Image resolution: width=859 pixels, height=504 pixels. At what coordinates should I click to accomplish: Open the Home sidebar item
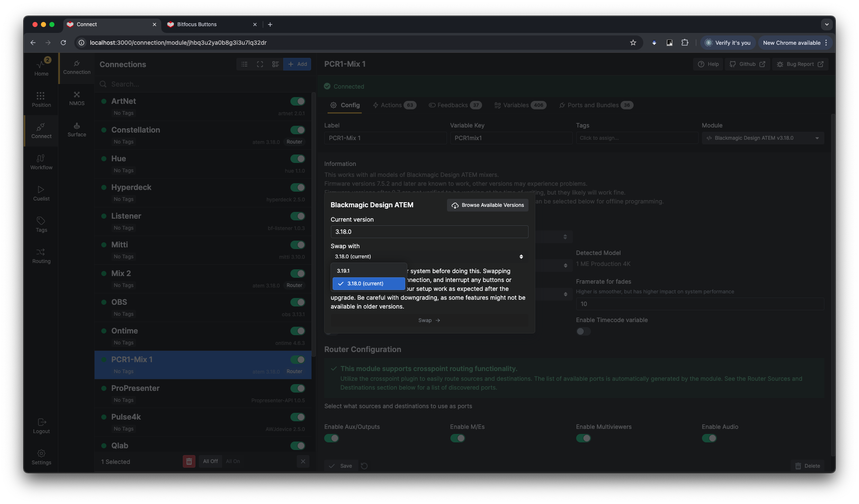click(x=41, y=67)
